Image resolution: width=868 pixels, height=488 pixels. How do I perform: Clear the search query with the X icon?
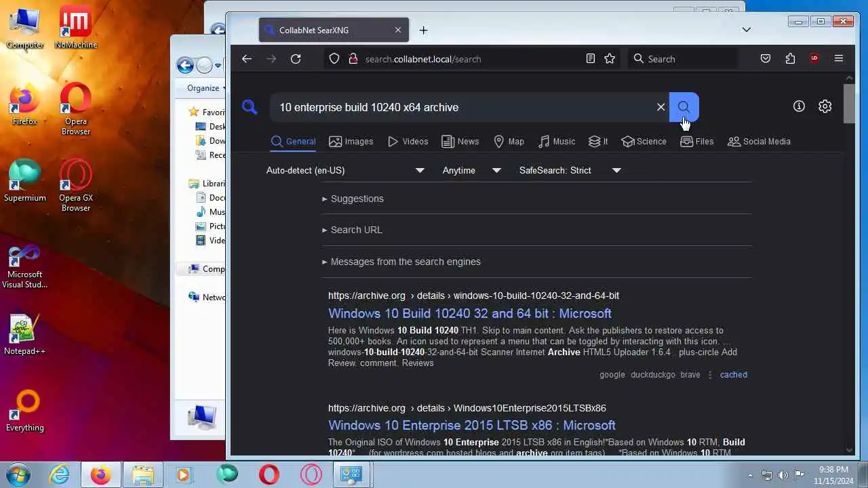click(x=660, y=107)
